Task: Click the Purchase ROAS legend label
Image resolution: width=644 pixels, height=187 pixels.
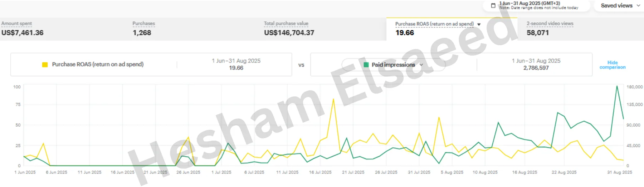Action: point(98,64)
